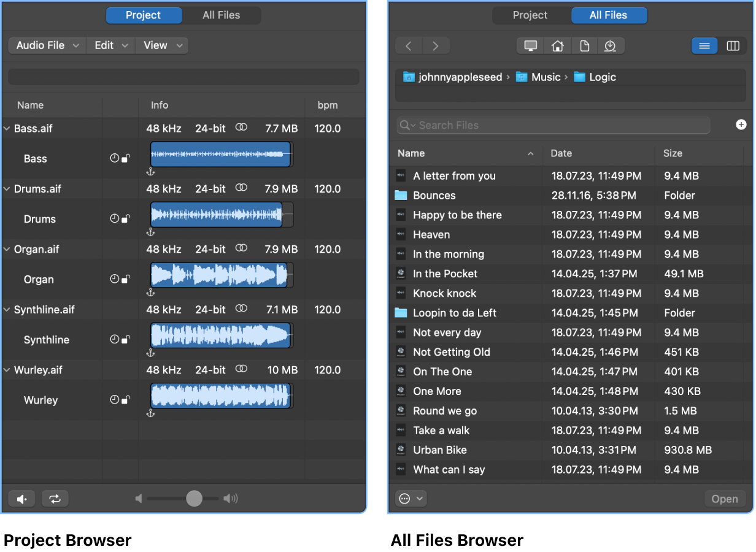
Task: Open the Home folder icon
Action: 557,45
